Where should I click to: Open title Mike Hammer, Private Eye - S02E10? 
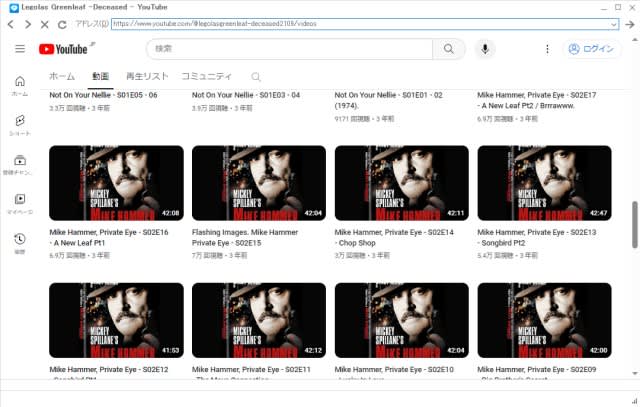[x=394, y=369]
